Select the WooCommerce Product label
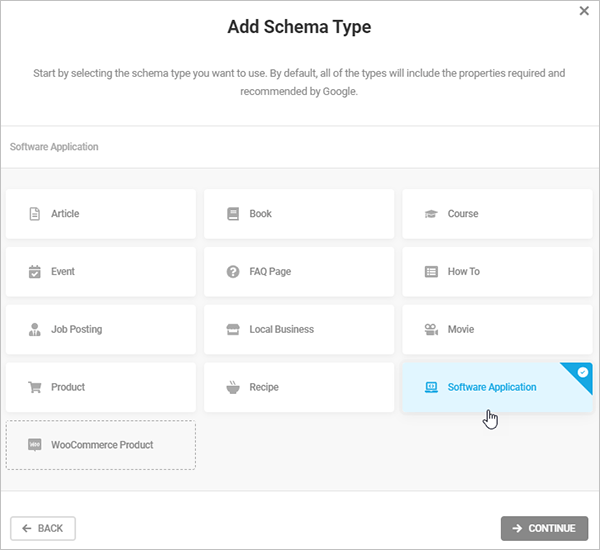 102,445
